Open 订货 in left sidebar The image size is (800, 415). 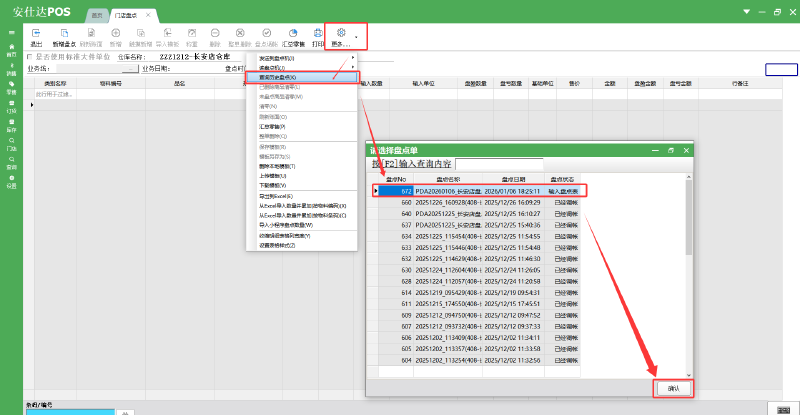(x=11, y=107)
